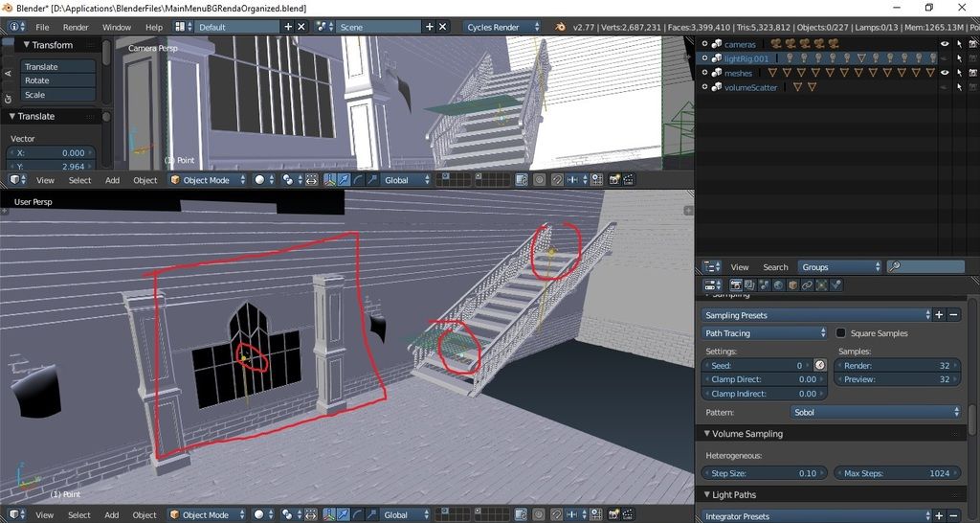
Task: Toggle renderability camera icon for meshes group
Action: [972, 73]
